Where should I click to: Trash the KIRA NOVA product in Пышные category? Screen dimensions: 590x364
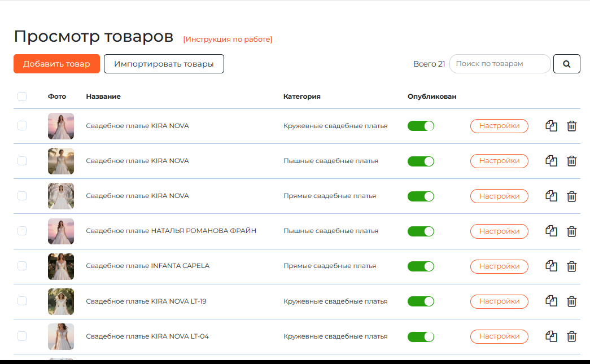pos(571,161)
